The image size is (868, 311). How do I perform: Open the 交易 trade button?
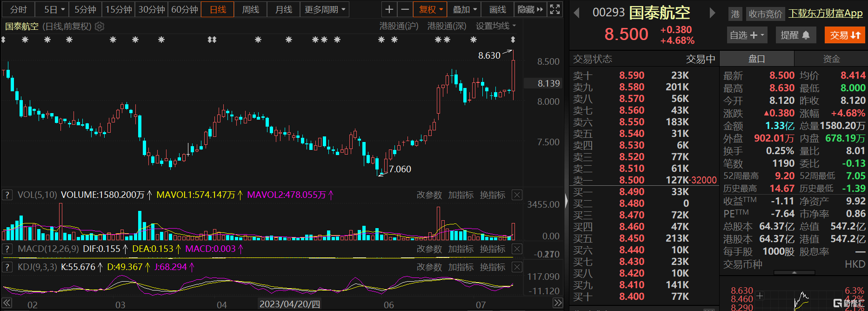845,35
